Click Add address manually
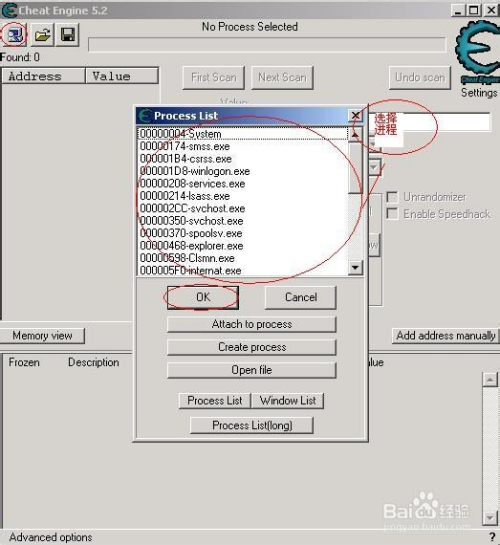This screenshot has height=545, width=500. click(x=446, y=336)
